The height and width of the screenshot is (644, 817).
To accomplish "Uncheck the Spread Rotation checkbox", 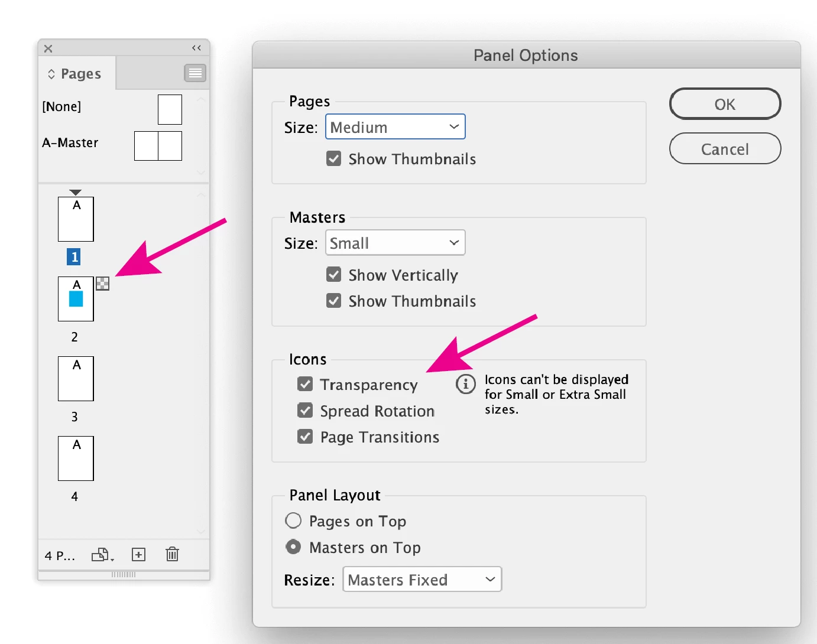I will pos(305,411).
